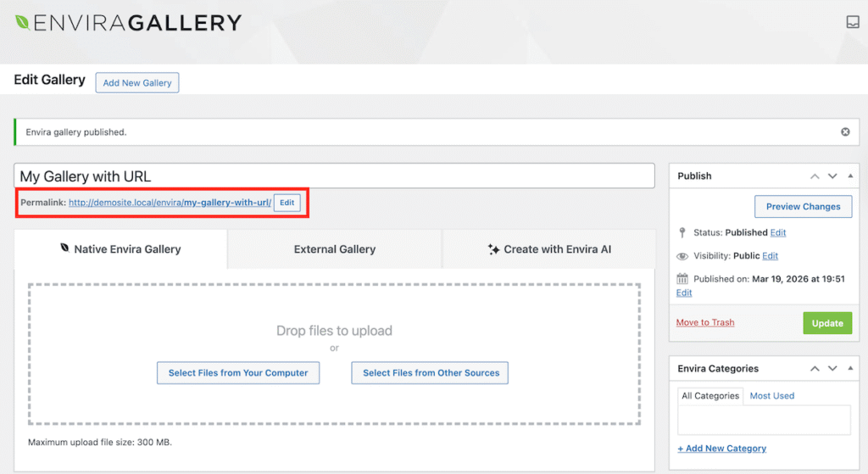Edit the Public visibility setting
This screenshot has height=474, width=868.
(770, 256)
